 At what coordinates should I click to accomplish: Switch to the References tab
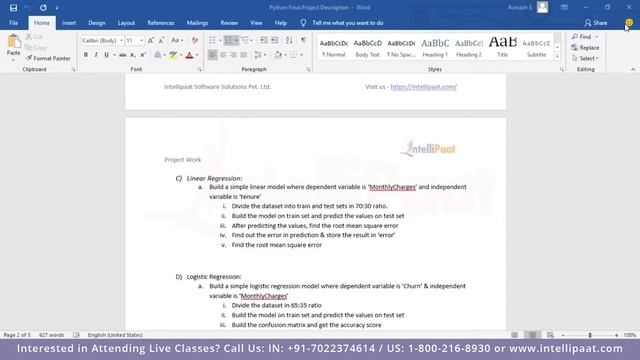161,23
